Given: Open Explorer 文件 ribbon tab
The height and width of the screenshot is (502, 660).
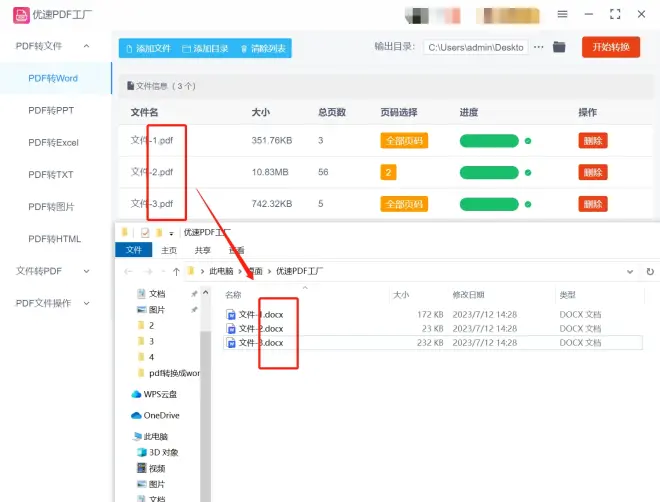Looking at the screenshot, I should coord(133,250).
